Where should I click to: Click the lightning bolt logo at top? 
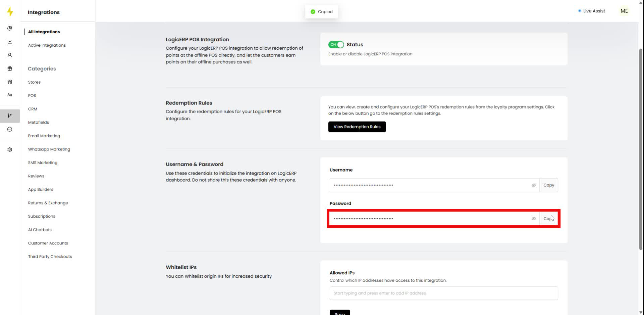pyautogui.click(x=10, y=11)
